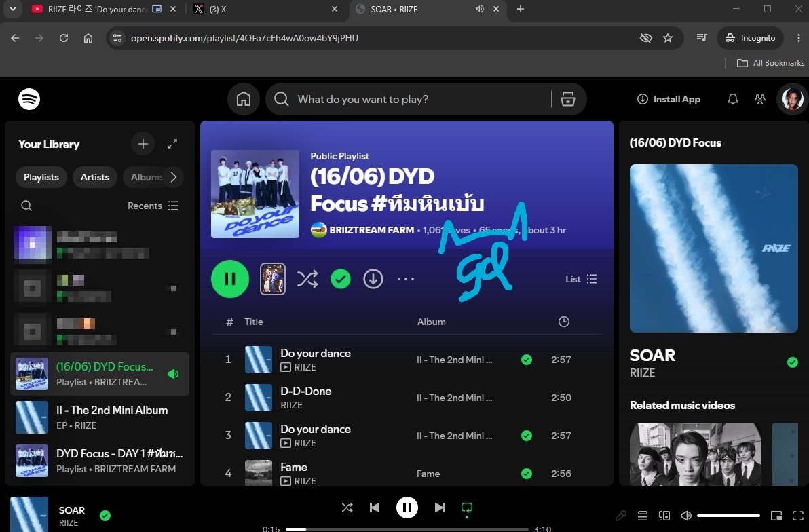Screen dimensions: 809x532
Task: Open II - The 2nd Mini Album in library
Action: click(x=100, y=417)
